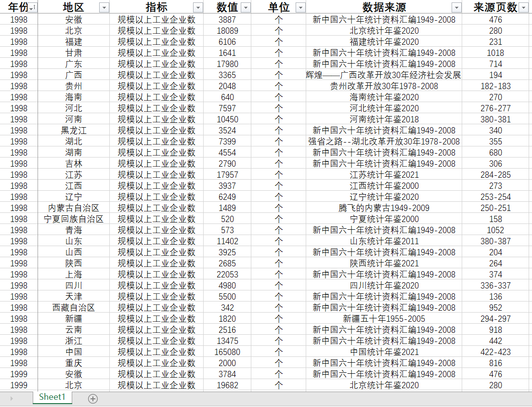Viewport: 532px width, 407px height.
Task: Select cell 江西统计年鉴2000
Action: [x=384, y=186]
